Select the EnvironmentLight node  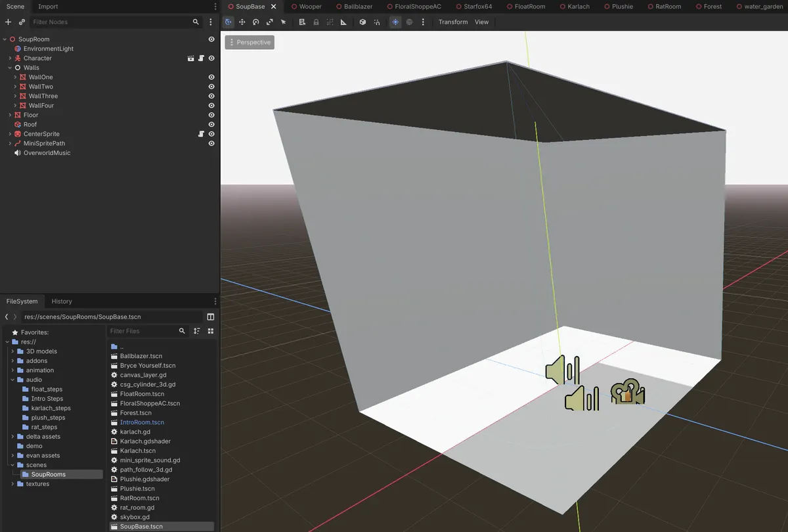(x=49, y=49)
